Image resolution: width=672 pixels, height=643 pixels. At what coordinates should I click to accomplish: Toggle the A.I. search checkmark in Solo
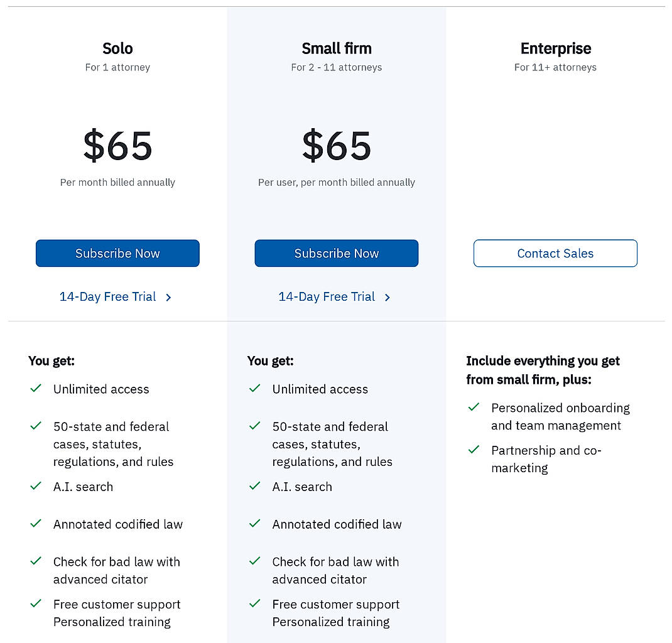36,486
